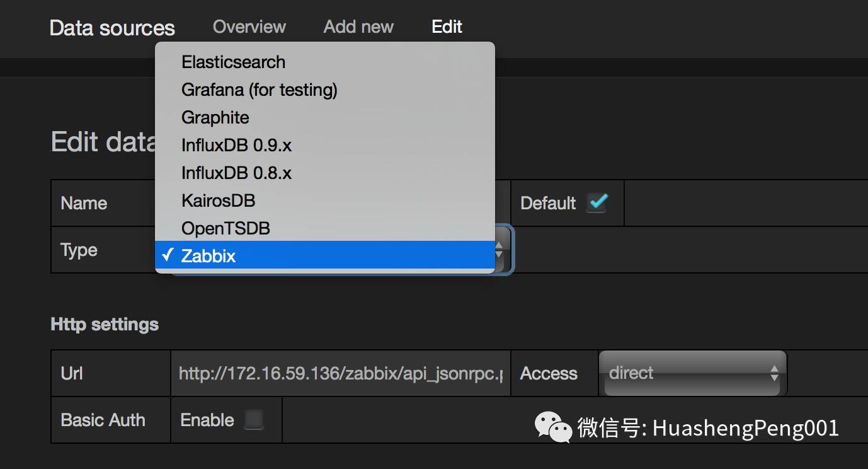The height and width of the screenshot is (469, 868).
Task: Pick KairosDB from the dropdown list
Action: click(218, 200)
